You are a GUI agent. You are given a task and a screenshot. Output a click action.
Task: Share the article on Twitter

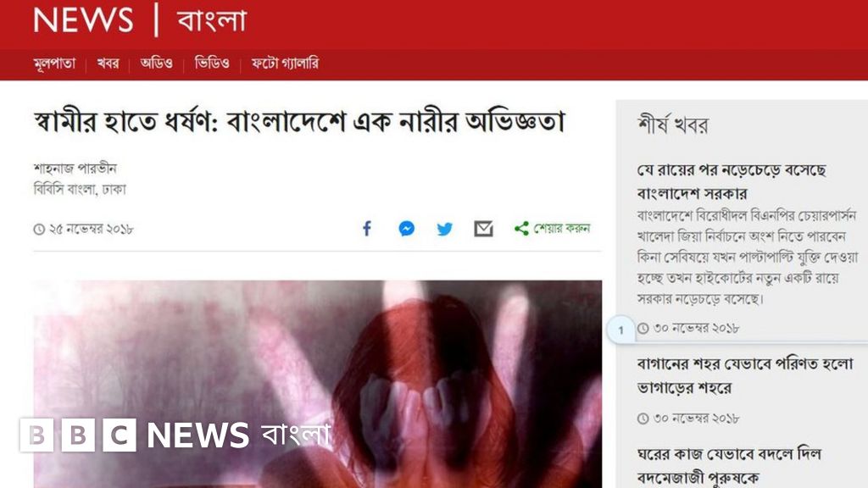tap(444, 229)
